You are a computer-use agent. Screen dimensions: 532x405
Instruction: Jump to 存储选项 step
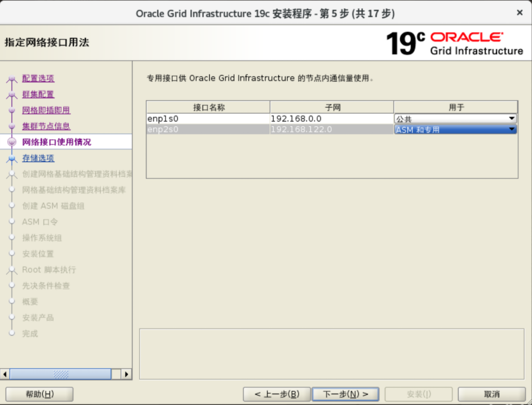point(38,159)
